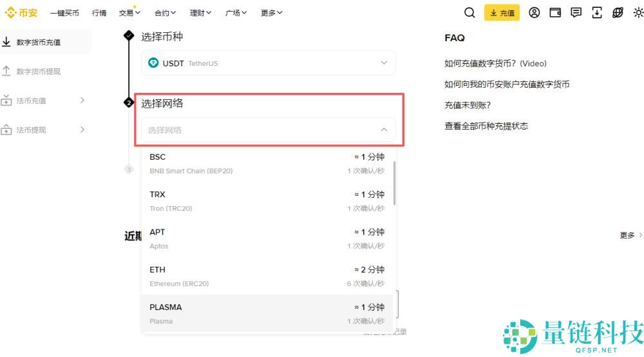Click the 选择网络 placeholder input field
644x357 pixels.
click(x=269, y=130)
